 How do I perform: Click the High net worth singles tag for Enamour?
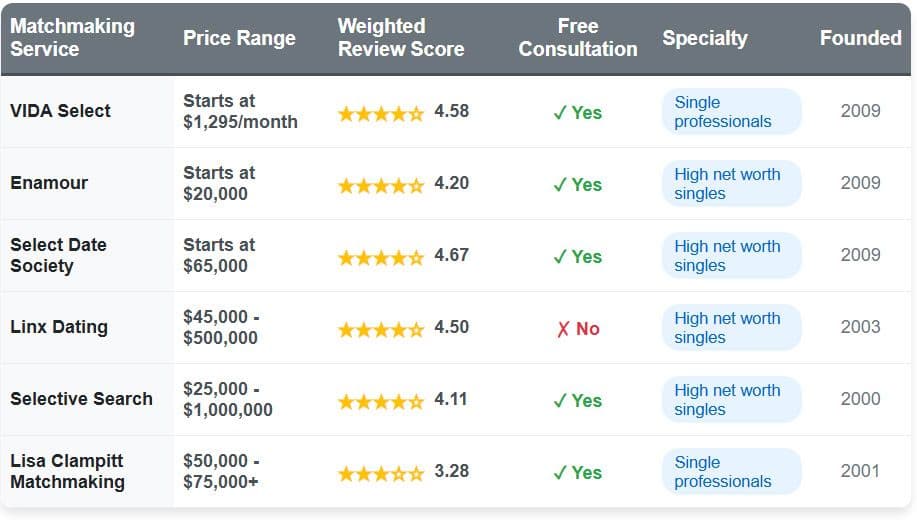pos(731,184)
